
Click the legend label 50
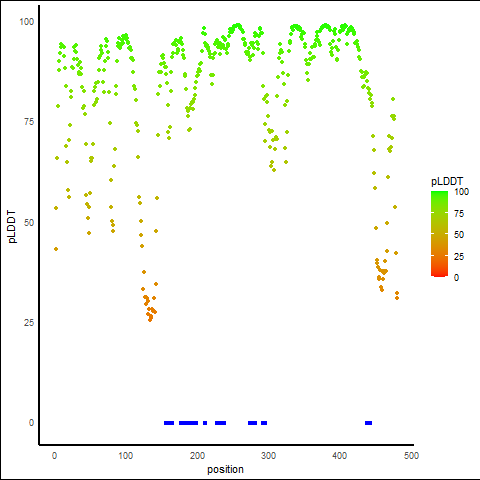[x=459, y=235]
